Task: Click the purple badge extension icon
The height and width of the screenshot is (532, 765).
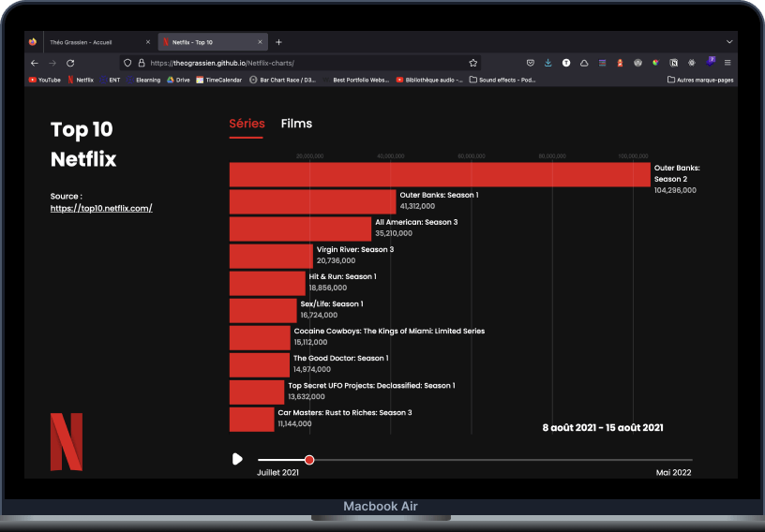Action: 710,62
